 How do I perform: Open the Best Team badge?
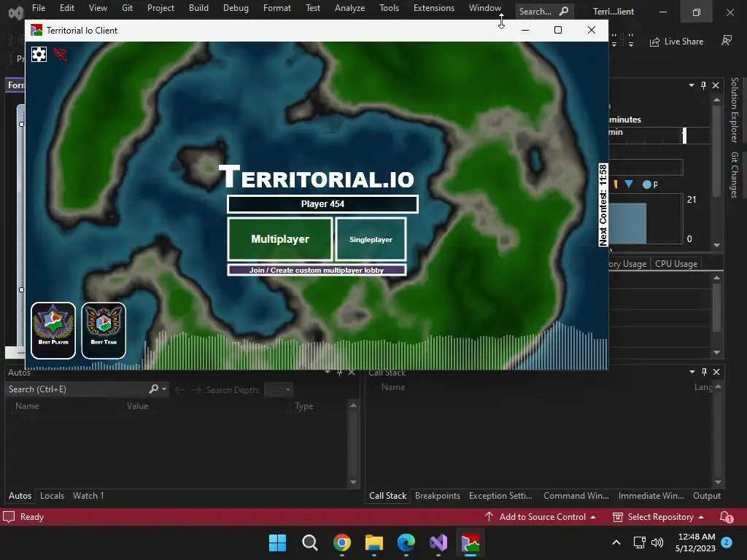(104, 330)
